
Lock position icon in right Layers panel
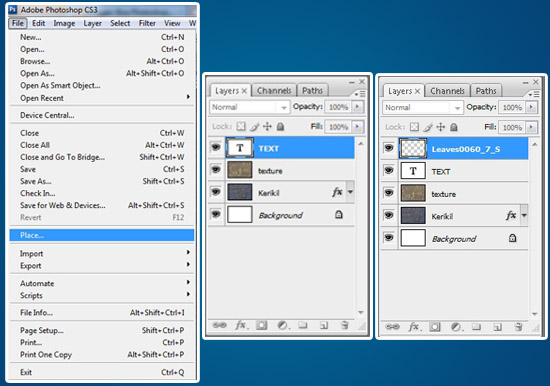[441, 127]
